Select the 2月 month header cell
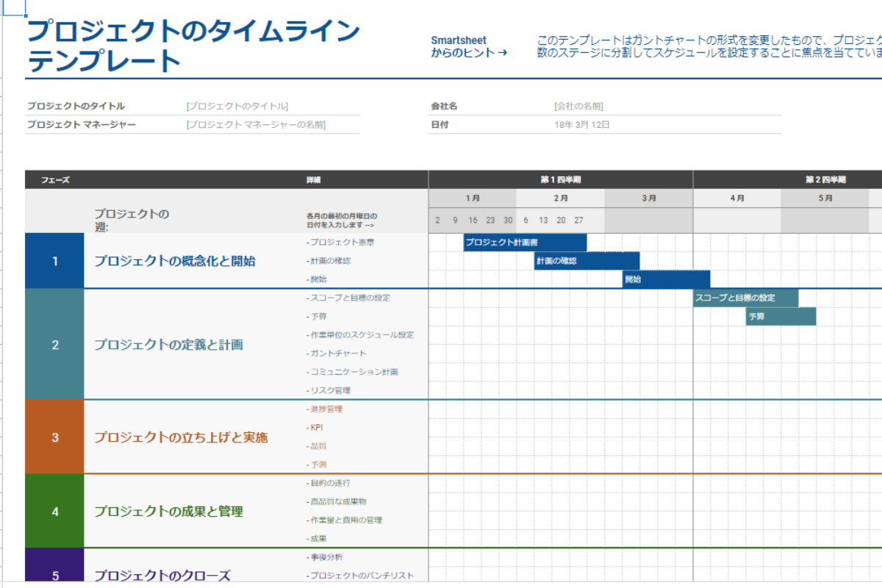882x588 pixels. tap(560, 198)
